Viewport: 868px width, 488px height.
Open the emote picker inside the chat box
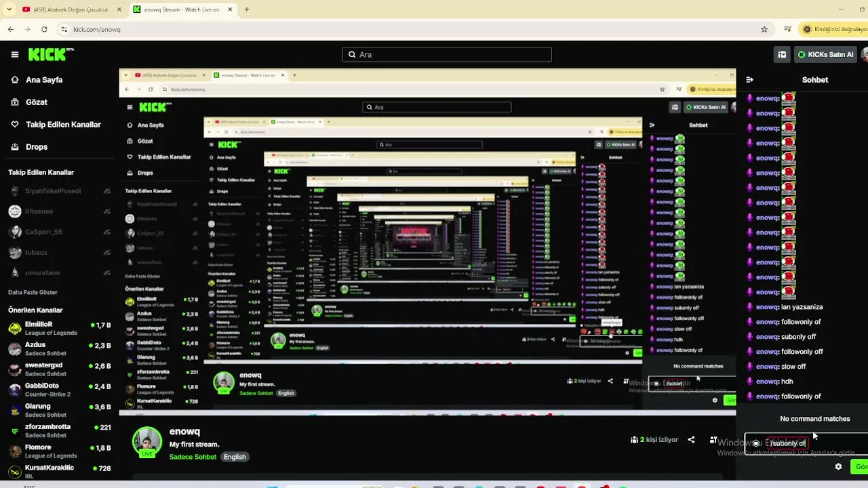756,443
